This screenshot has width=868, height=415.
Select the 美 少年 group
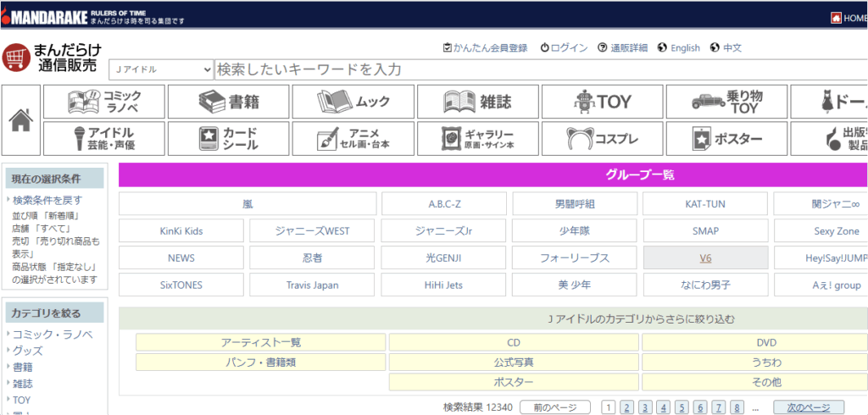(576, 285)
